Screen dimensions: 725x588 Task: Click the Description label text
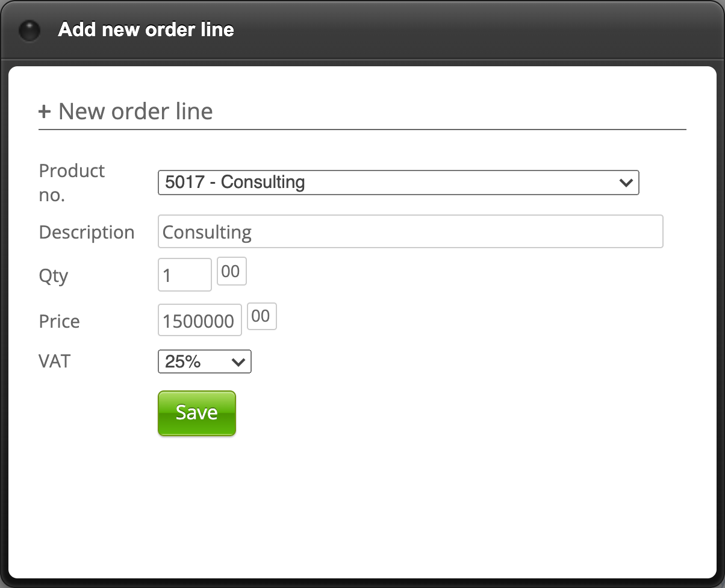(x=87, y=233)
